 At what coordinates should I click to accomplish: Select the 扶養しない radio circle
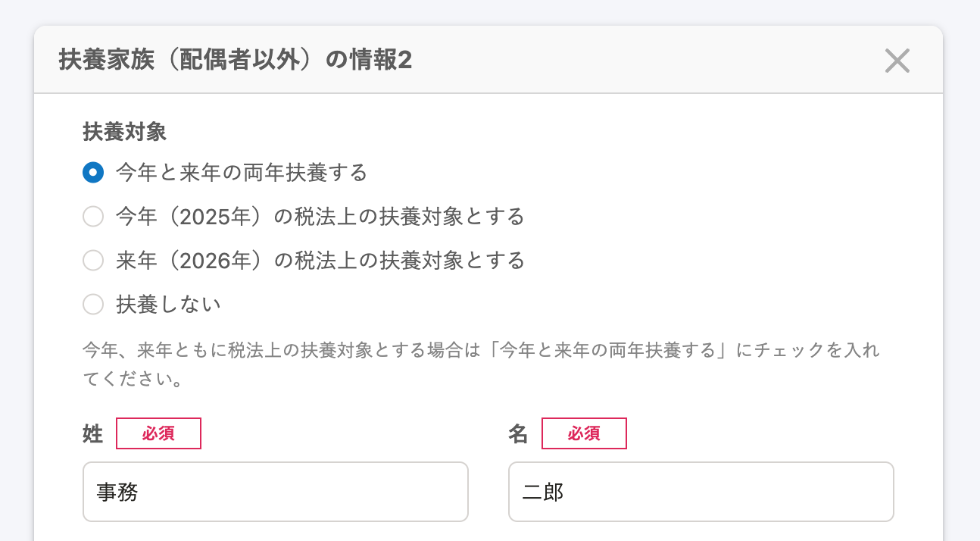pyautogui.click(x=93, y=305)
